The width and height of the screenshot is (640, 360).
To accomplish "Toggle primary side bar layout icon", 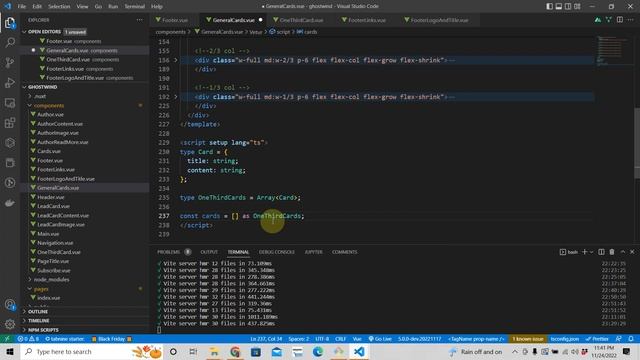I will [x=549, y=6].
